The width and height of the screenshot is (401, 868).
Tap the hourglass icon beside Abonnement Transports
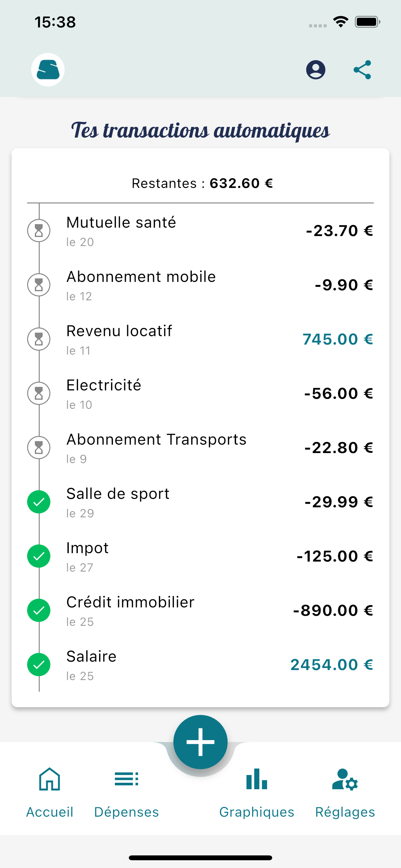[39, 448]
